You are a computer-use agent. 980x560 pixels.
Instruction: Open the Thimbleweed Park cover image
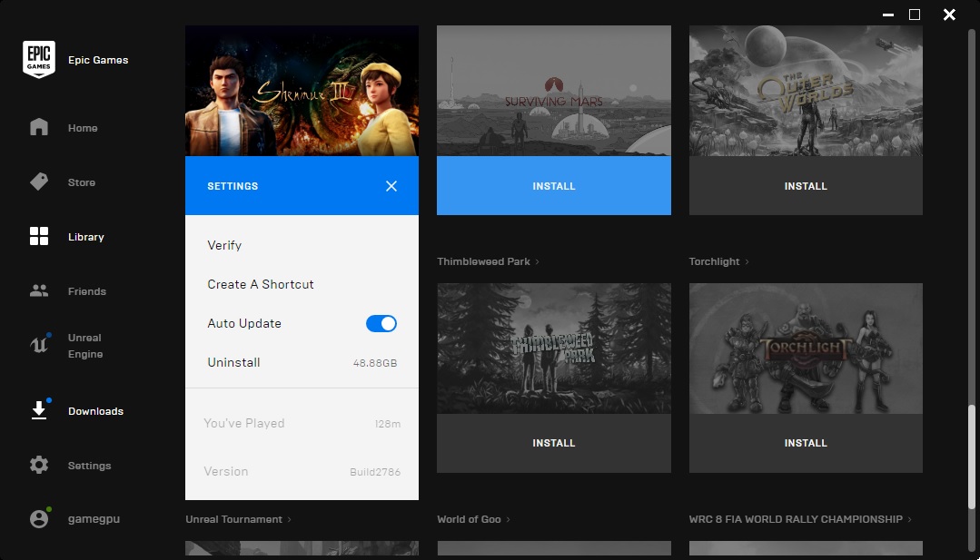point(554,349)
